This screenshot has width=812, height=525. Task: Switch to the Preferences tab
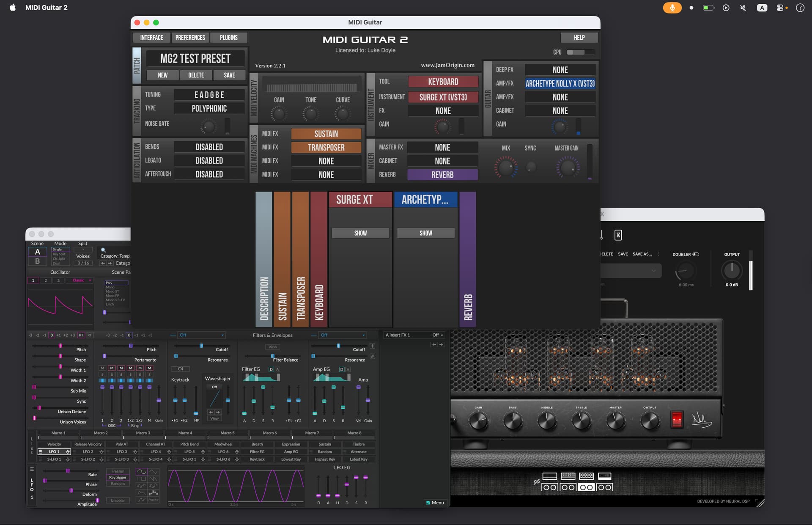coord(190,38)
